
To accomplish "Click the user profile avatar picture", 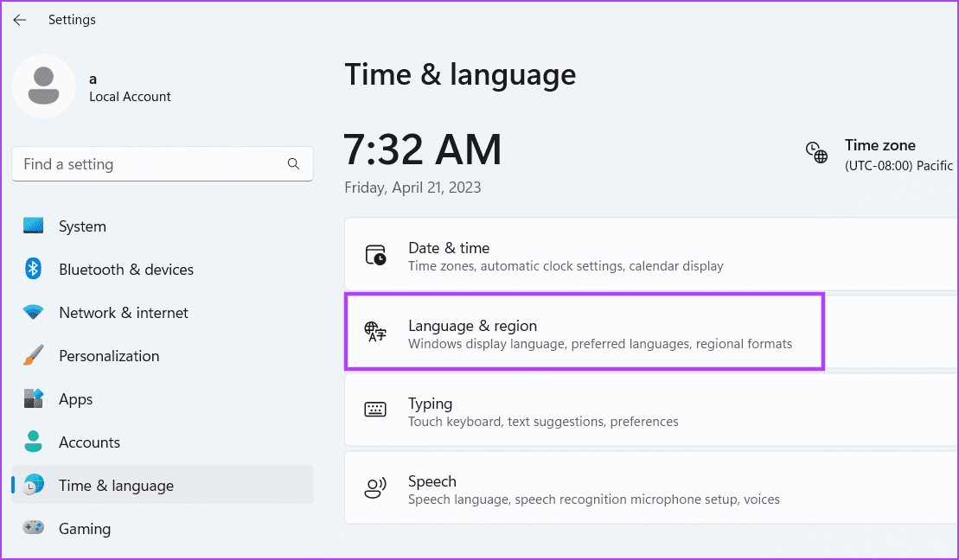I will (43, 86).
